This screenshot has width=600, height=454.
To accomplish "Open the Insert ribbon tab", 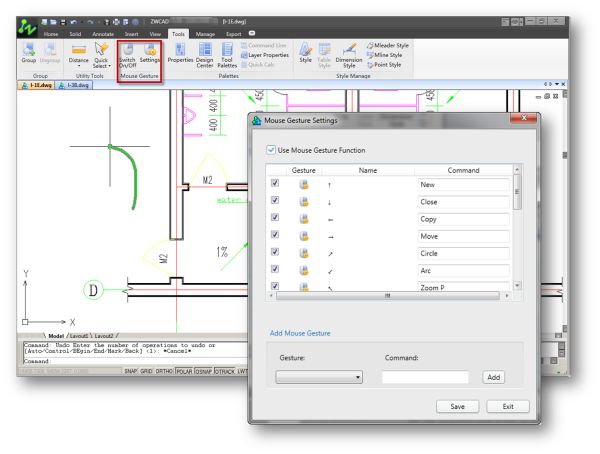I will (131, 34).
